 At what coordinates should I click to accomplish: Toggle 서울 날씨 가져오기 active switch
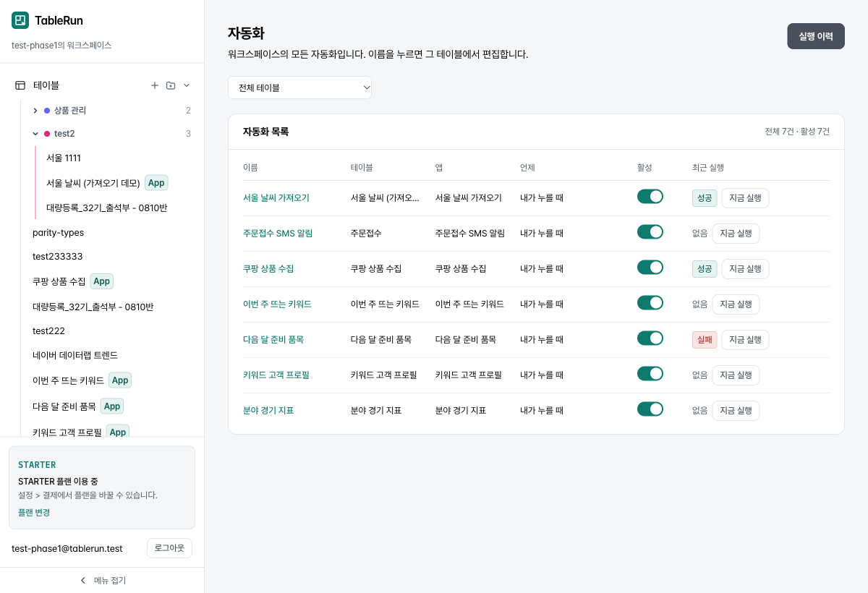(x=650, y=197)
